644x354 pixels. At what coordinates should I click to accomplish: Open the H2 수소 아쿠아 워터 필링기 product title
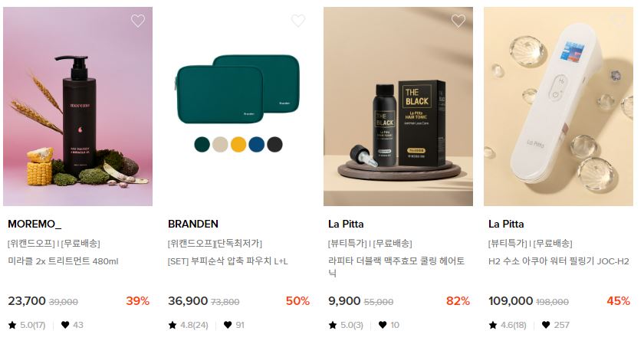coord(559,261)
